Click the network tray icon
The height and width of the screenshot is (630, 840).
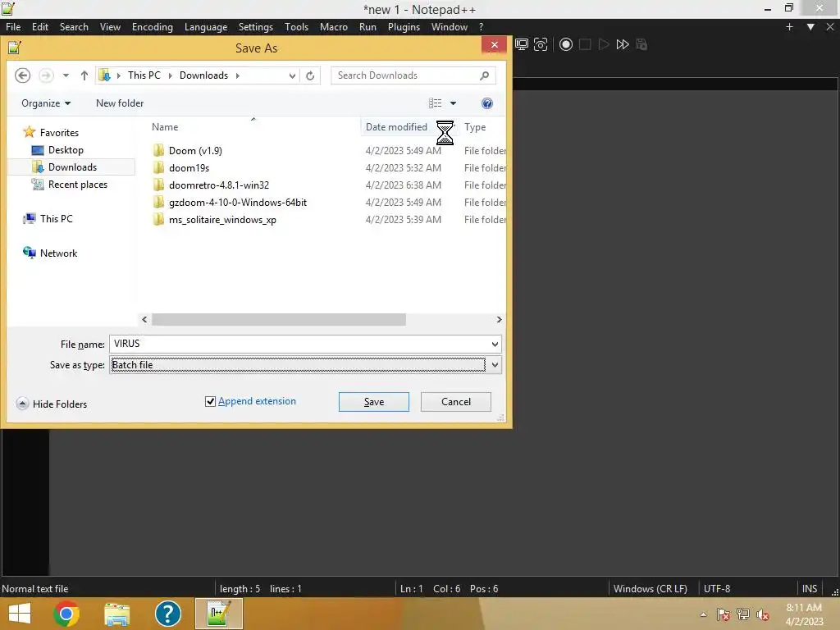743,614
